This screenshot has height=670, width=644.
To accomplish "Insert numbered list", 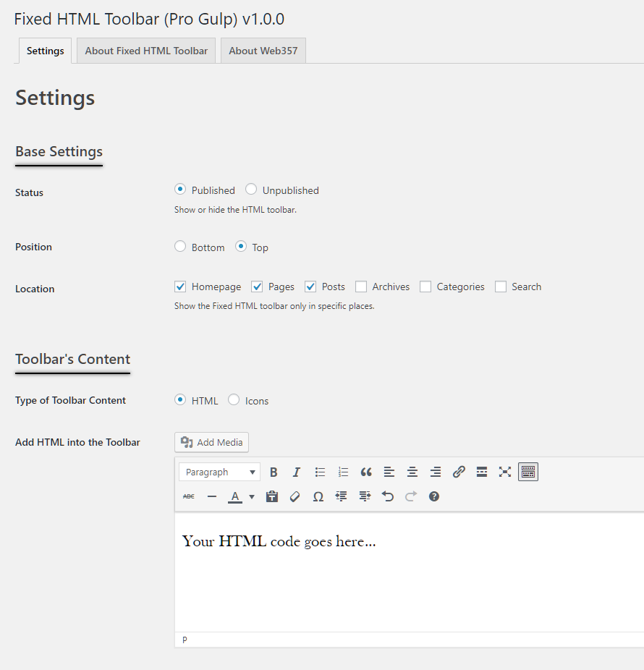I will [x=343, y=472].
